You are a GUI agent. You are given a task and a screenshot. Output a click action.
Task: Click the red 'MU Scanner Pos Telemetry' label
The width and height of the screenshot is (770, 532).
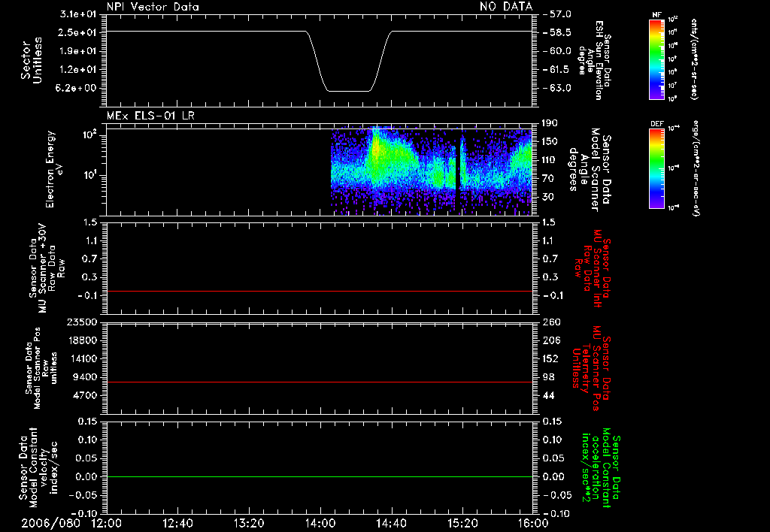(591, 368)
